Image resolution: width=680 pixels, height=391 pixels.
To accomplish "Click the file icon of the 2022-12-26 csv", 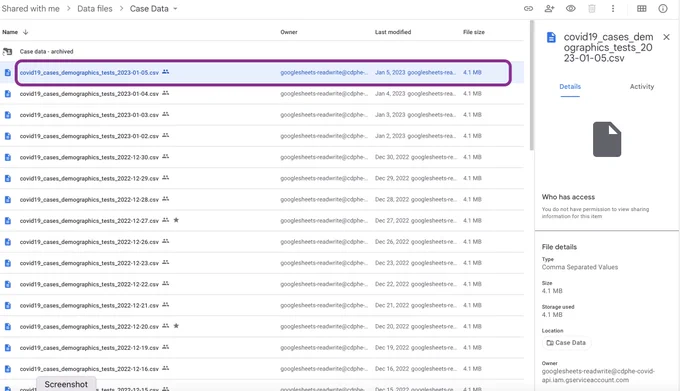I will [x=8, y=242].
